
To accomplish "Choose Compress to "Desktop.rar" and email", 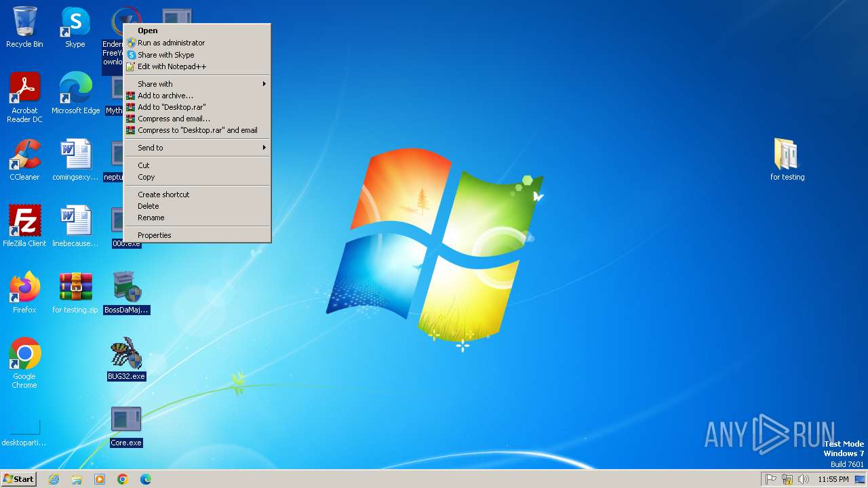I will pyautogui.click(x=197, y=130).
